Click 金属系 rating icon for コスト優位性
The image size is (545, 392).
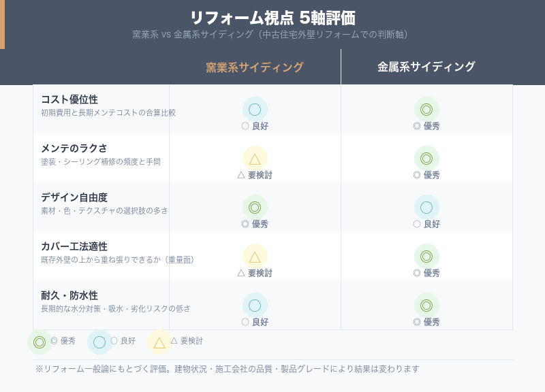point(426,109)
